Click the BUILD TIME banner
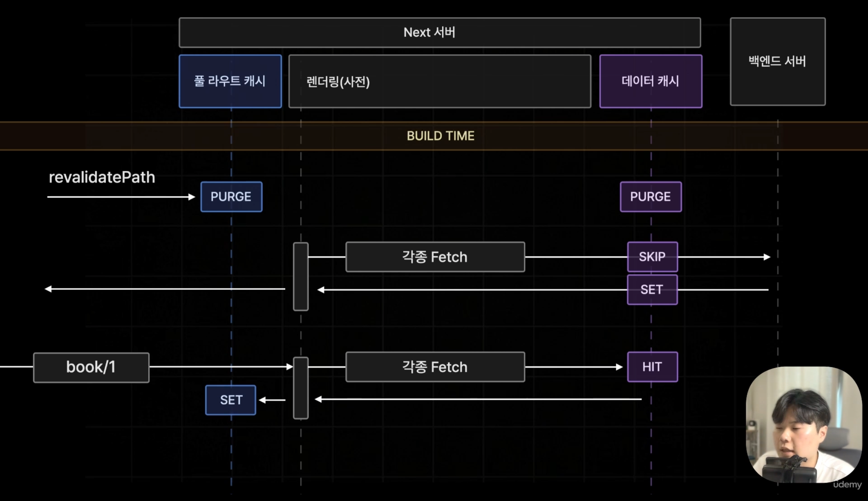 click(x=441, y=136)
